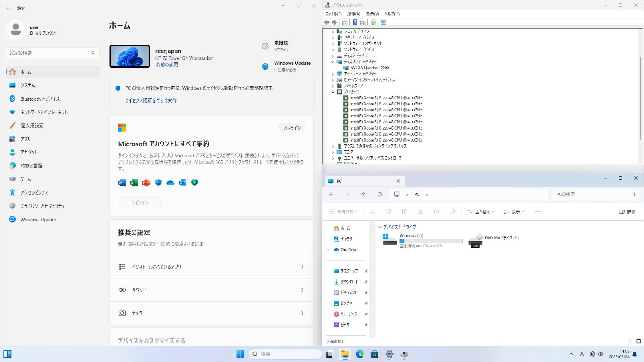The image size is (644, 362).
Task: Open ファイル(F) menu in Device Manager
Action: [333, 14]
